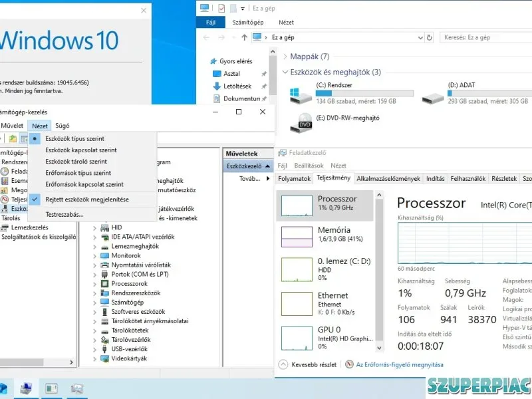Switch to the Folyamatok tab

click(294, 178)
